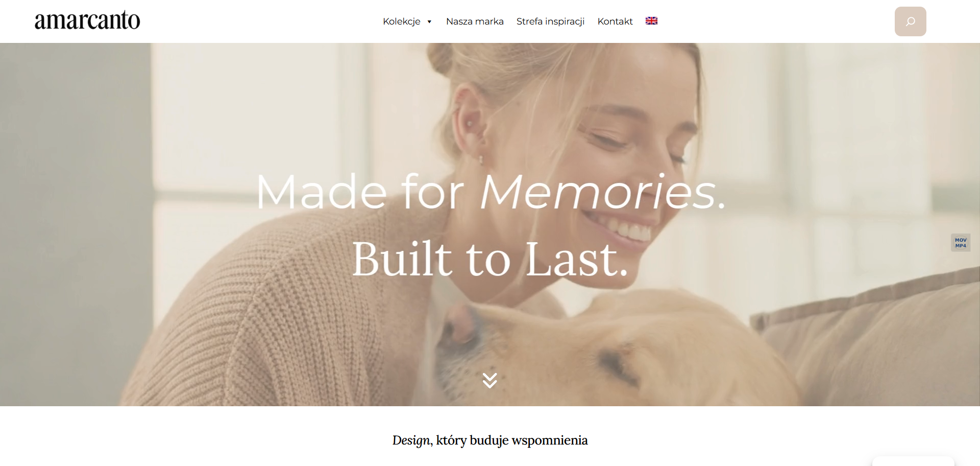Click the "Design, który buduje wspomnienia" heading
Image resolution: width=980 pixels, height=466 pixels.
click(x=490, y=440)
